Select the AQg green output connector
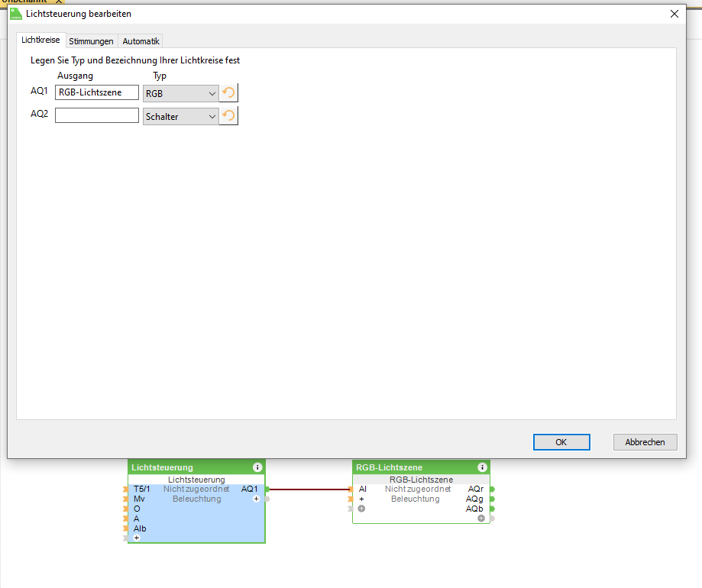The image size is (702, 588). [492, 499]
